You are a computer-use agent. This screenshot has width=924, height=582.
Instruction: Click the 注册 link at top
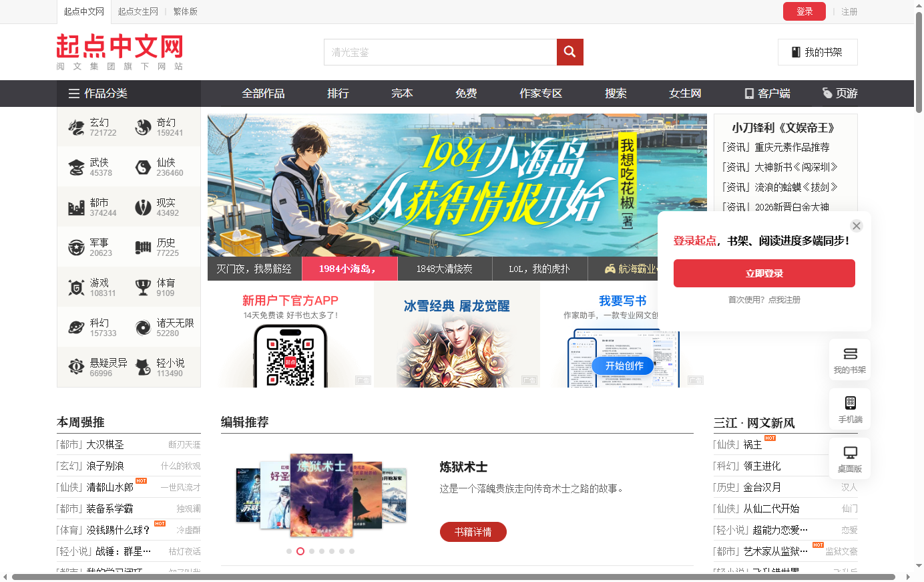point(849,11)
